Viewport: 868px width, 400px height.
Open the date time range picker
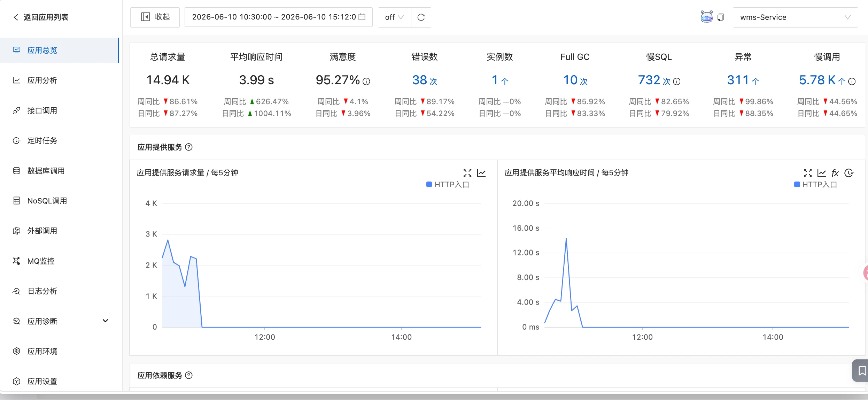(278, 17)
